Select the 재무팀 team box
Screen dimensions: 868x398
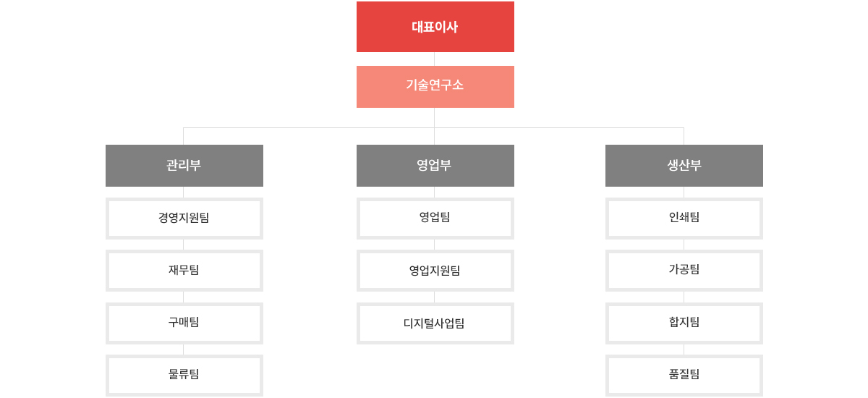(184, 271)
